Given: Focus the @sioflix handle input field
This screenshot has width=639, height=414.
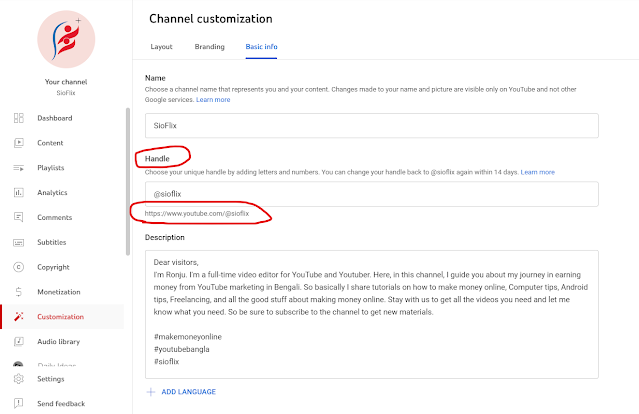Looking at the screenshot, I should (x=372, y=194).
